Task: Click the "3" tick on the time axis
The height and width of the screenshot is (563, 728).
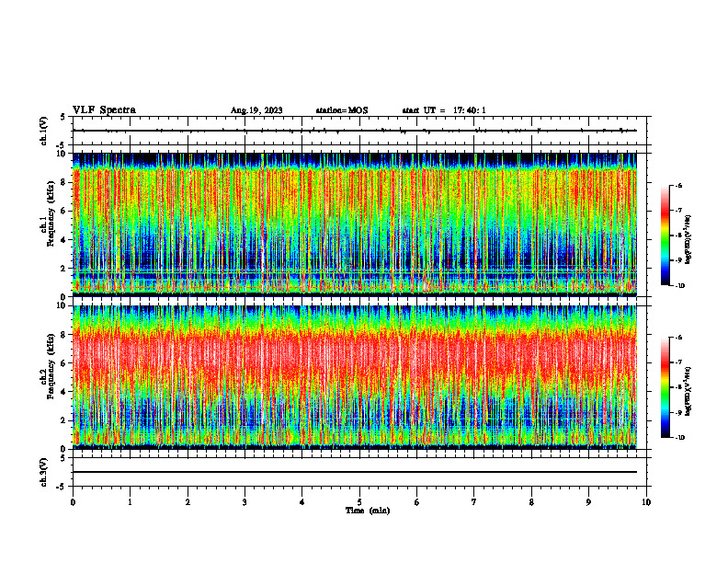Action: (245, 502)
